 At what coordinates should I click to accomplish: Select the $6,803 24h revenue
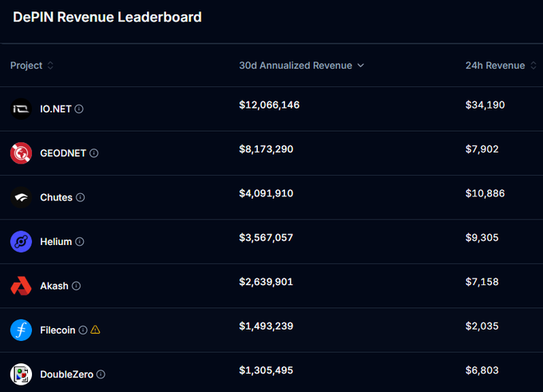482,370
